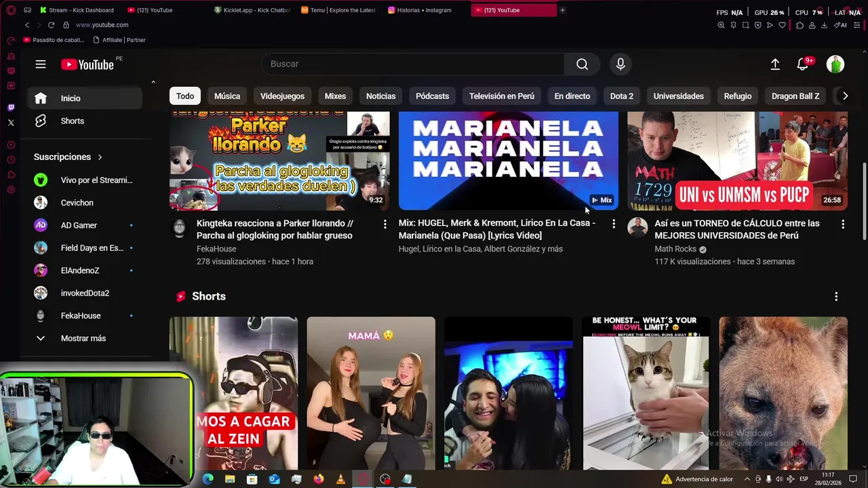
Task: Open the Shorts sidebar icon
Action: [41, 121]
